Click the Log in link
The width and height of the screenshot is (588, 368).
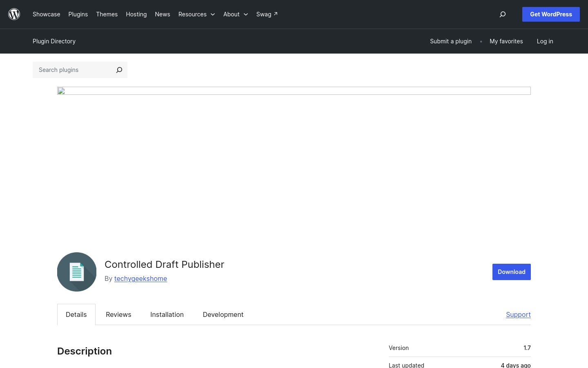(545, 41)
